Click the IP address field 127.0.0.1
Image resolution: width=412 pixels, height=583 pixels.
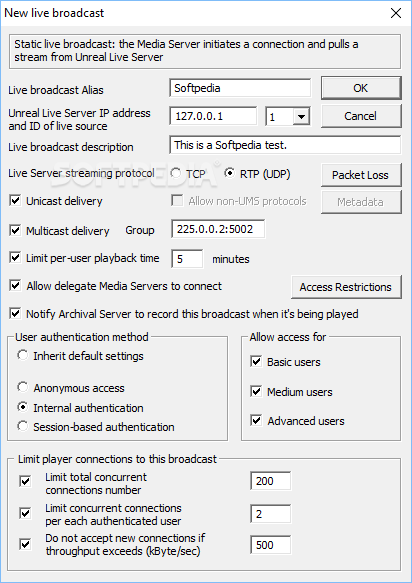[x=213, y=116]
